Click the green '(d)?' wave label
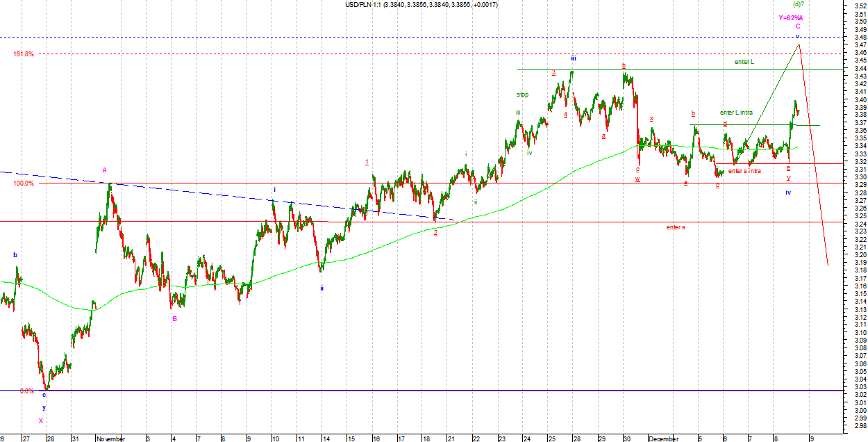Screen dimensions: 868x442 point(799,4)
